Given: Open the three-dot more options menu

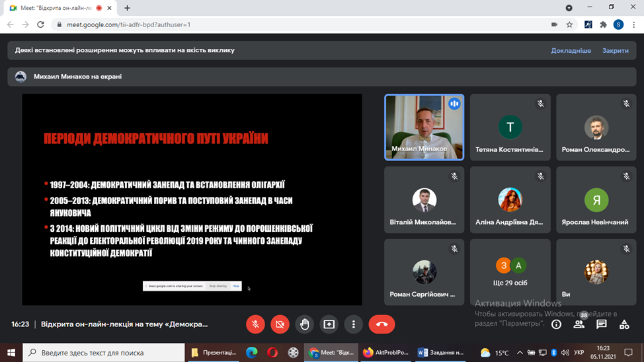Looking at the screenshot, I should click(354, 324).
